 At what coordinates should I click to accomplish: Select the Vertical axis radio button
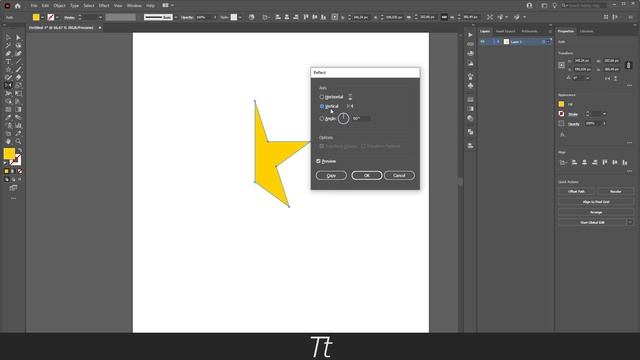tap(322, 106)
